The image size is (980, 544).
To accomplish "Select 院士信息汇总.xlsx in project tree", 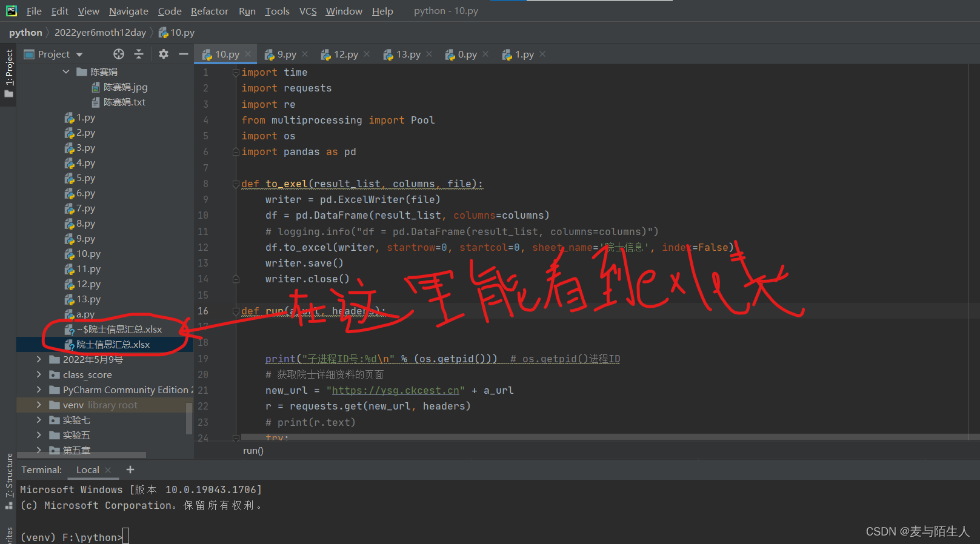I will 113,344.
